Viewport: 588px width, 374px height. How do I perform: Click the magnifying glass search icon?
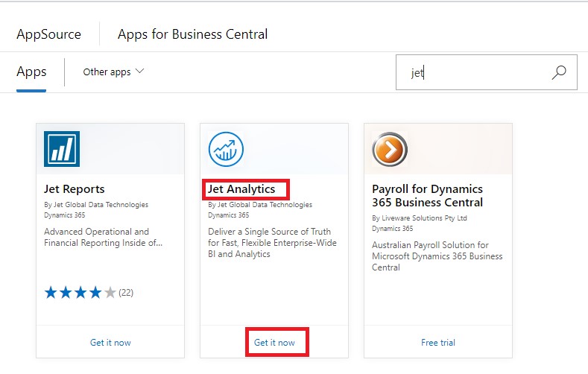pyautogui.click(x=559, y=72)
